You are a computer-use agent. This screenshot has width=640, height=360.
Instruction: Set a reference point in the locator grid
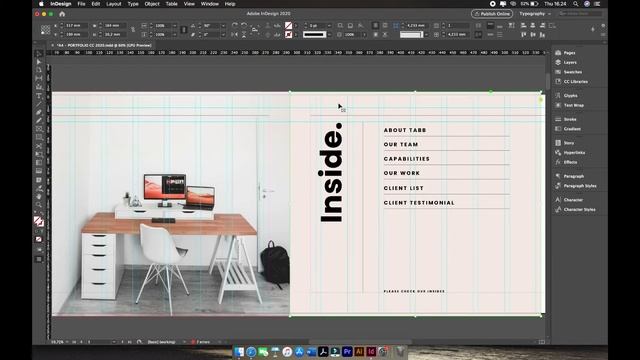click(45, 30)
